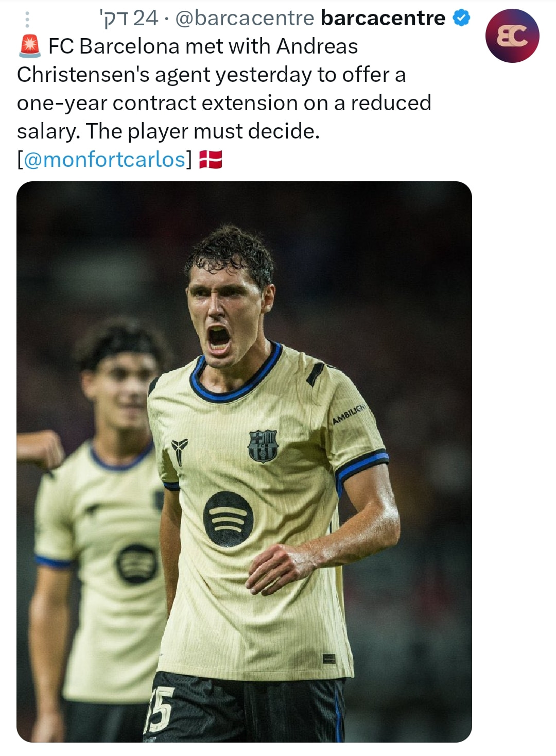Open the tweet's three-dot more options menu
The width and height of the screenshot is (556, 756).
coord(27,19)
